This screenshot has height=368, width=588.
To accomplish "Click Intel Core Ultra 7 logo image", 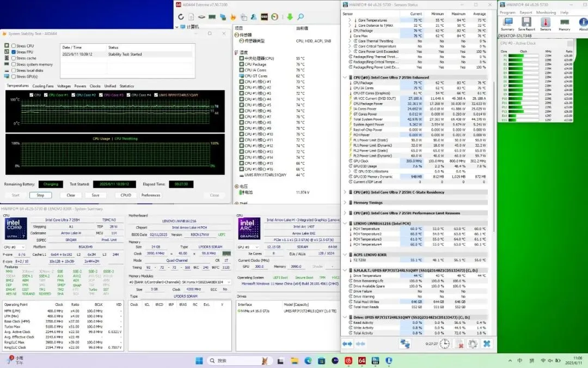I will (16, 228).
